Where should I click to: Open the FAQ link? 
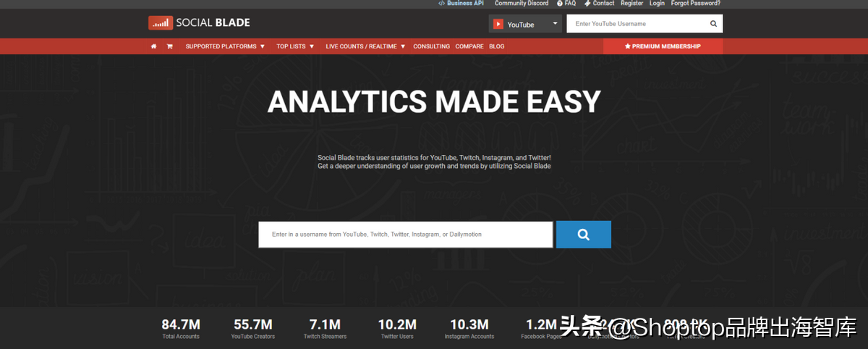[x=566, y=4]
